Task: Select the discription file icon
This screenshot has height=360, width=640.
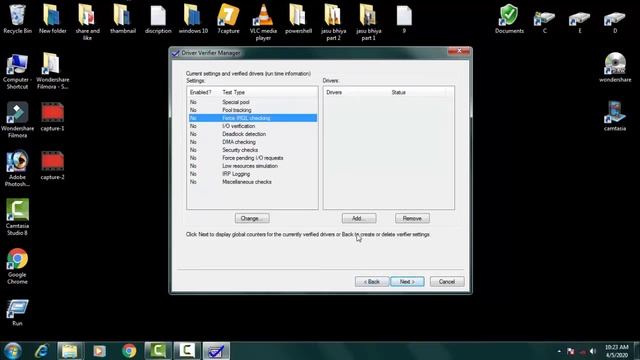Action: 158,18
